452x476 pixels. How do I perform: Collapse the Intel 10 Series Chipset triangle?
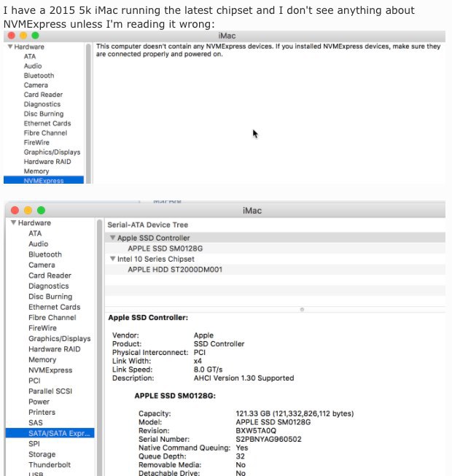coord(112,259)
